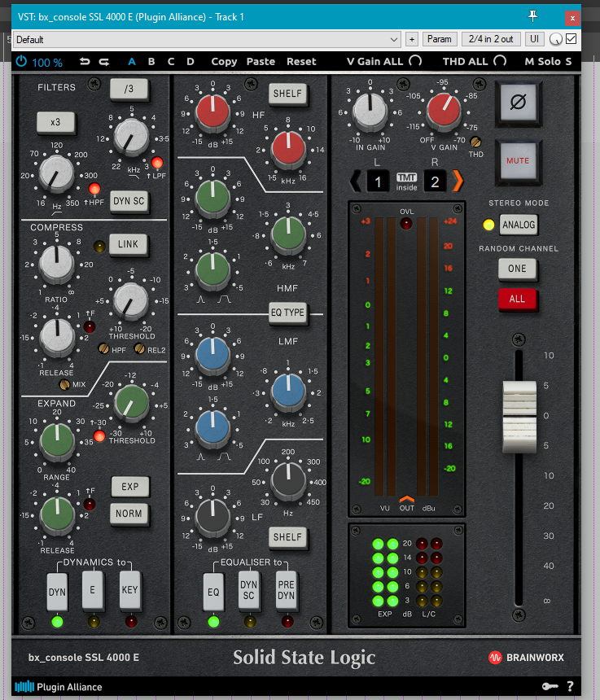The width and height of the screenshot is (600, 700).
Task: Click the expander threshold red LED
Action: tap(99, 435)
